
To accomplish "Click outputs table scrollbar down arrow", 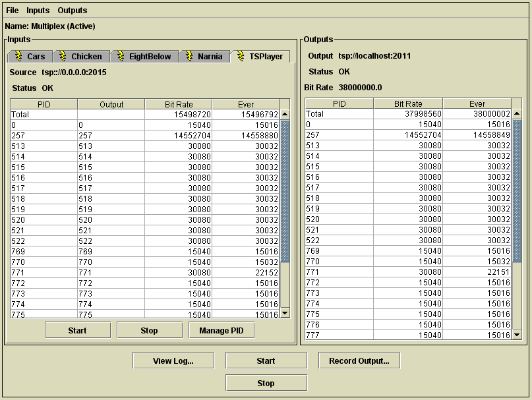I will coord(517,335).
